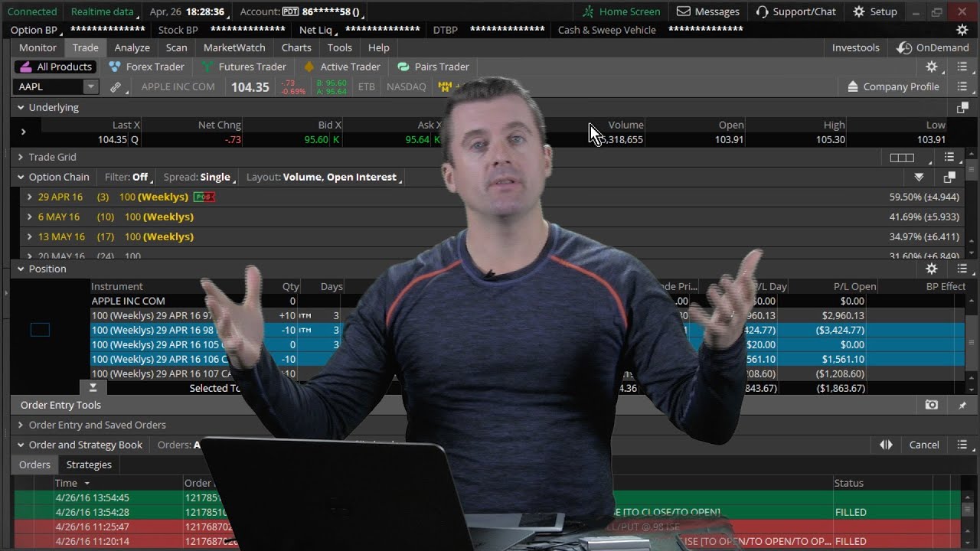980x551 pixels.
Task: Expand the 29 APR 16 expiration
Action: [30, 197]
